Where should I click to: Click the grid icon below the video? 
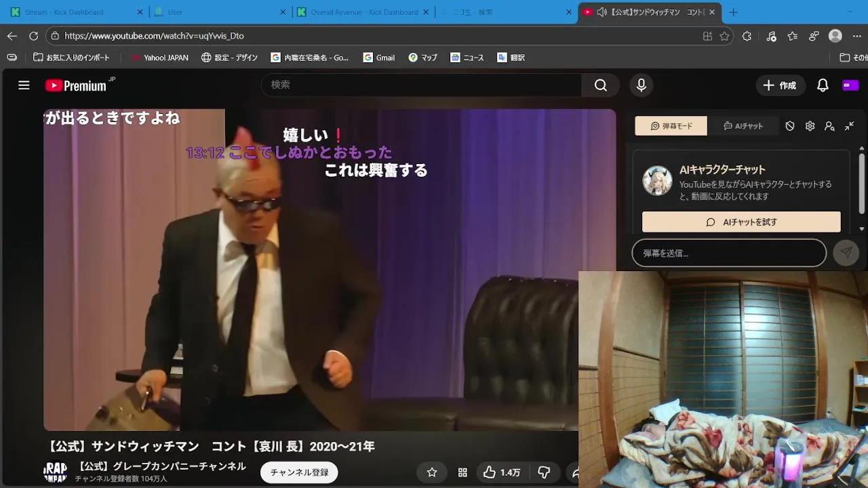[462, 472]
